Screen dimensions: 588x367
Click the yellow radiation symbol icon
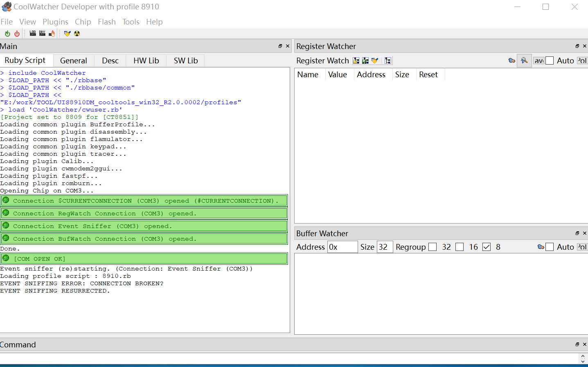(x=77, y=34)
